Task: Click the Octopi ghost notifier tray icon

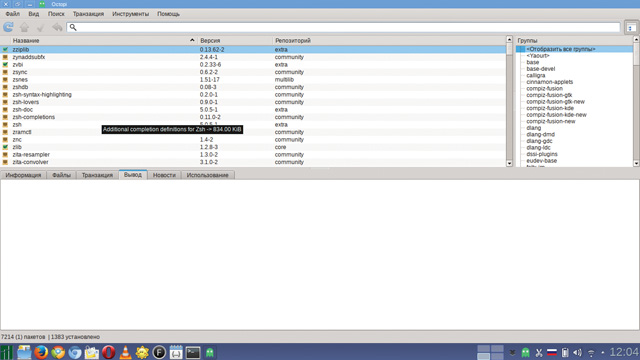Action: (525, 352)
